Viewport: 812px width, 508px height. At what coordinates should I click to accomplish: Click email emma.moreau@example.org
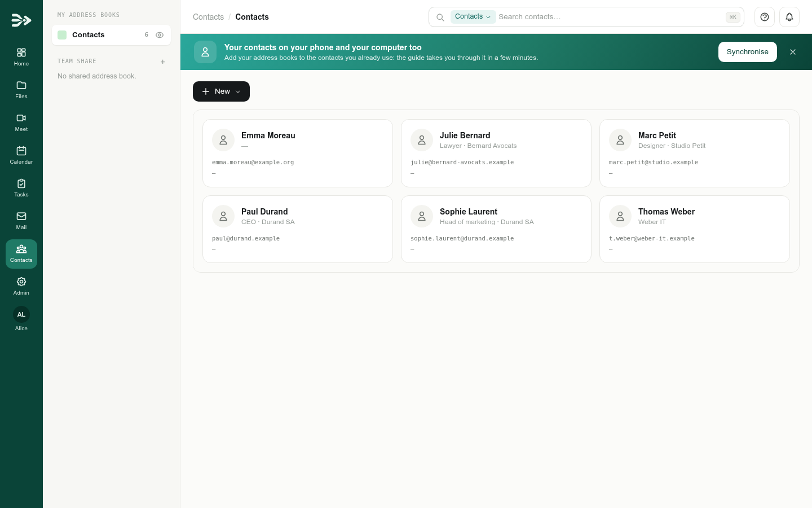point(253,163)
